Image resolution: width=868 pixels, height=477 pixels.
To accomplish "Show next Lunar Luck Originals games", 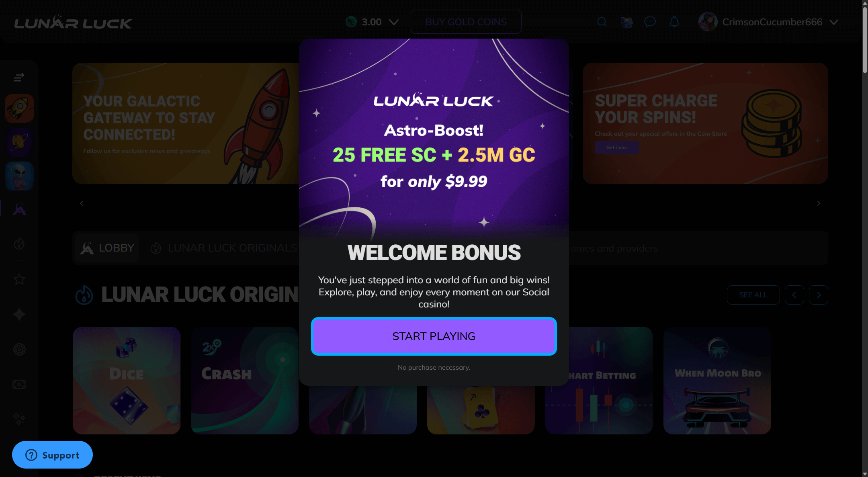I will pyautogui.click(x=819, y=295).
